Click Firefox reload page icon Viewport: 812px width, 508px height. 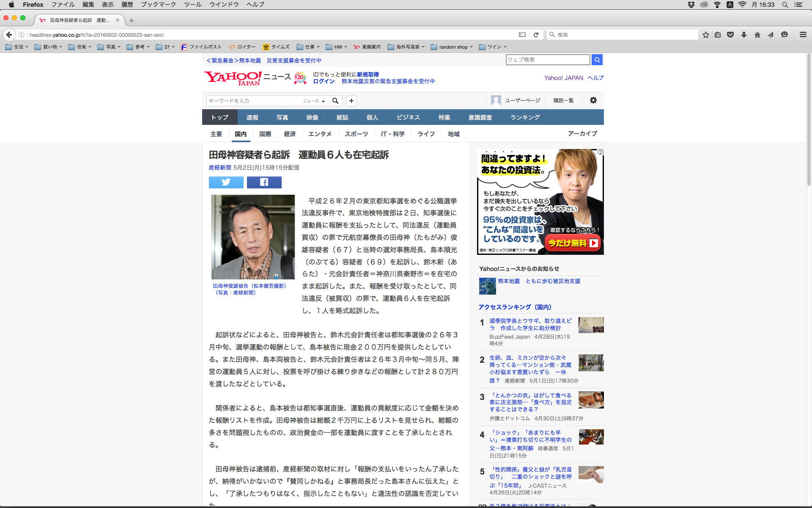pos(536,35)
